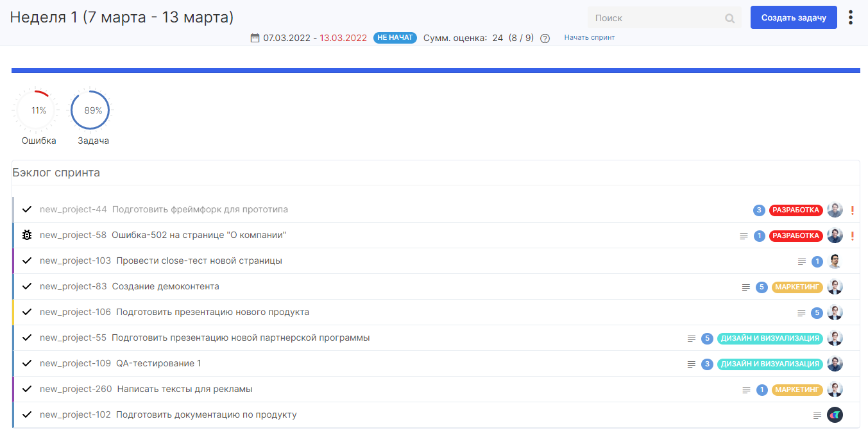Click assignee avatar on new_project-106 row

pos(835,312)
